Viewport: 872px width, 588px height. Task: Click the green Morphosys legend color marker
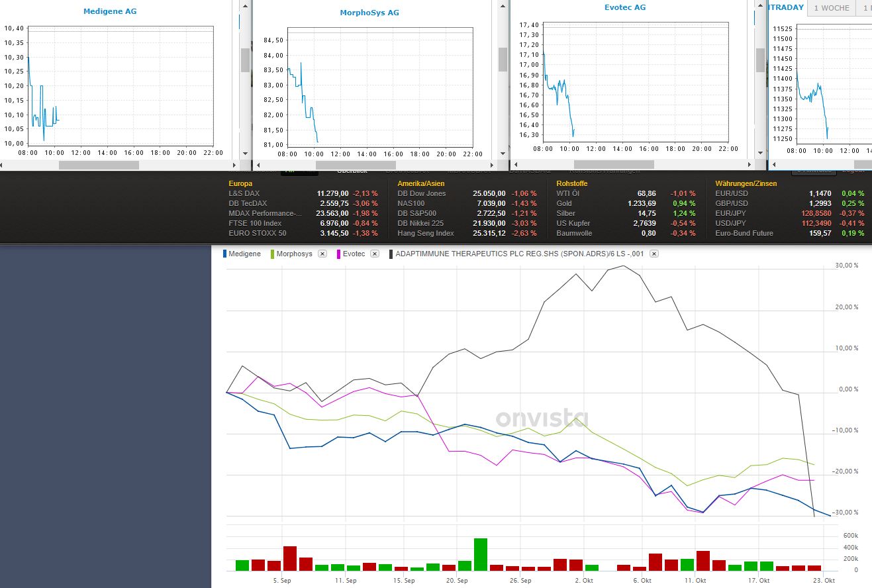point(272,254)
